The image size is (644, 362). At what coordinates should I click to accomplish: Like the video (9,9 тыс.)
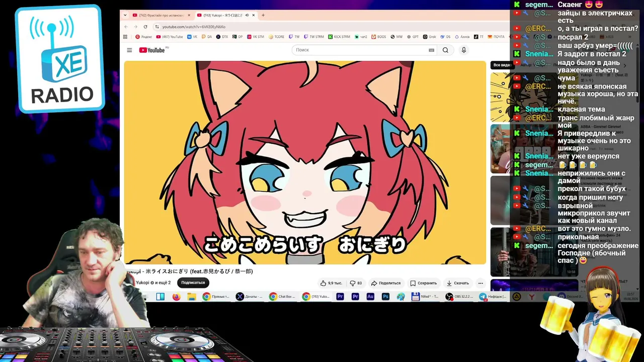pyautogui.click(x=331, y=283)
